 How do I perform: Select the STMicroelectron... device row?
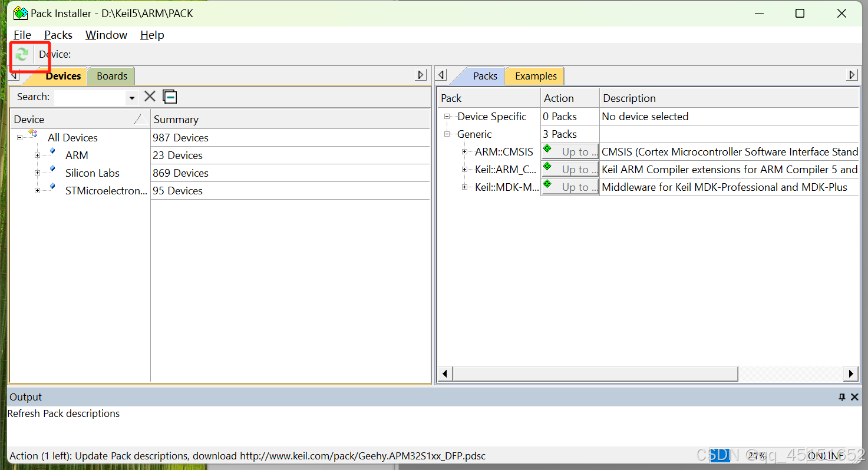[107, 191]
